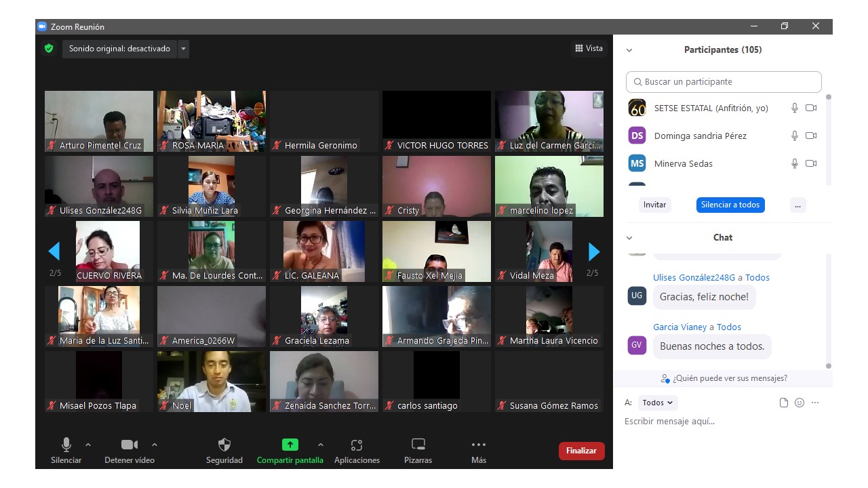Click the Participantes (105) heading
The image size is (868, 488).
click(723, 50)
